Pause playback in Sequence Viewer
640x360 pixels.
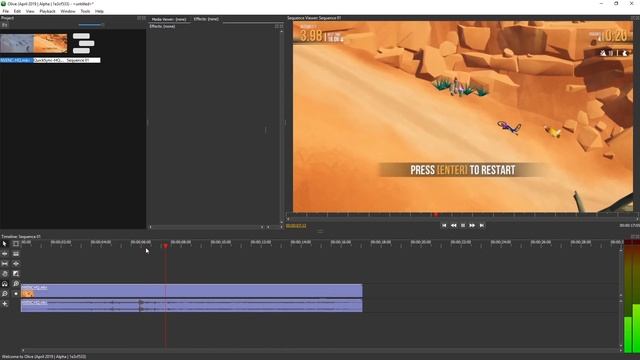tap(463, 225)
